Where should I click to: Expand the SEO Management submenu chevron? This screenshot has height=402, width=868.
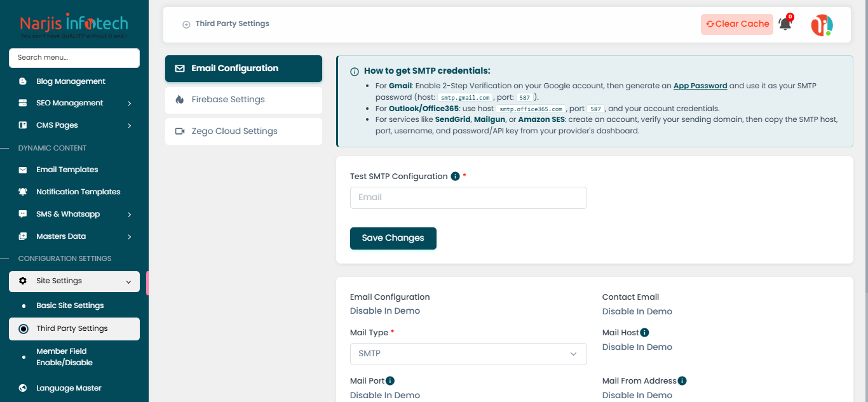[x=130, y=104]
